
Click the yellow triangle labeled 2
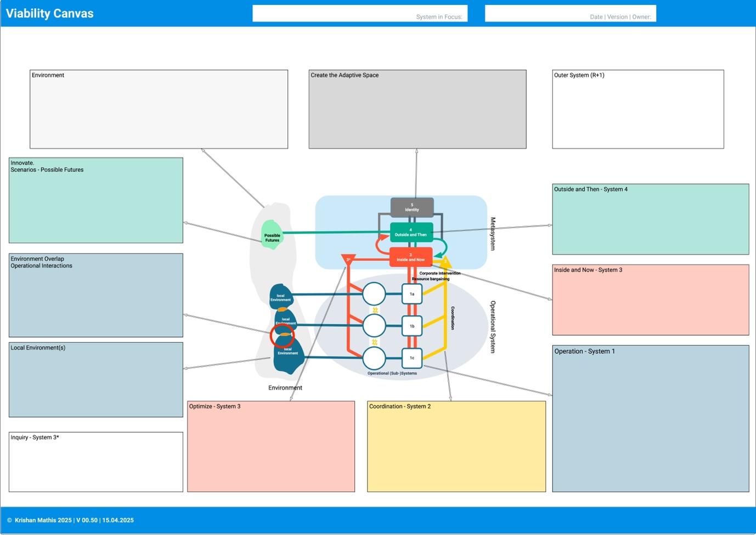(x=445, y=262)
